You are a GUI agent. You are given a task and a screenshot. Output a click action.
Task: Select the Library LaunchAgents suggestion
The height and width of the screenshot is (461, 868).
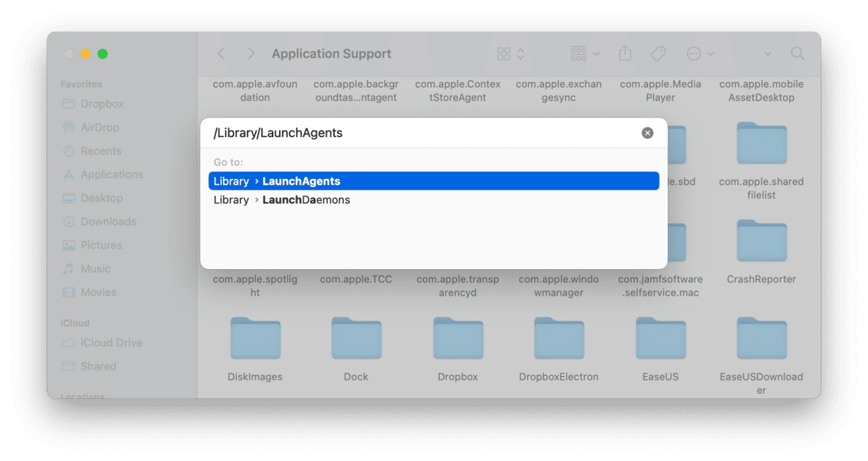point(433,181)
